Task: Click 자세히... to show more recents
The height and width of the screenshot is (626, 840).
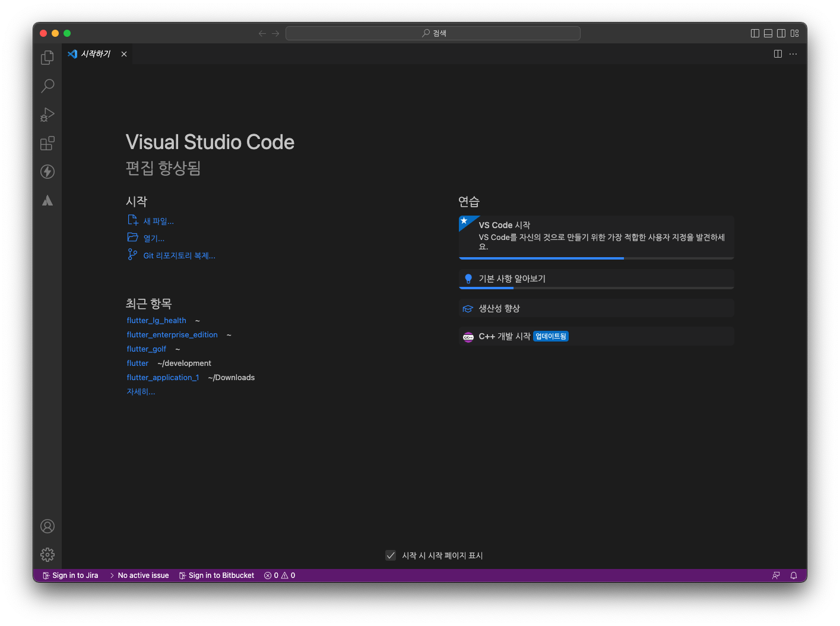Action: [x=141, y=392]
